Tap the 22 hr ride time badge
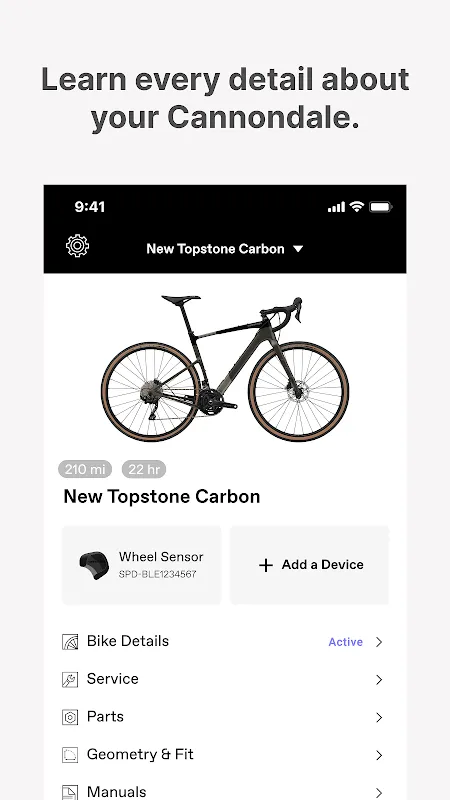450x800 pixels. 144,469
